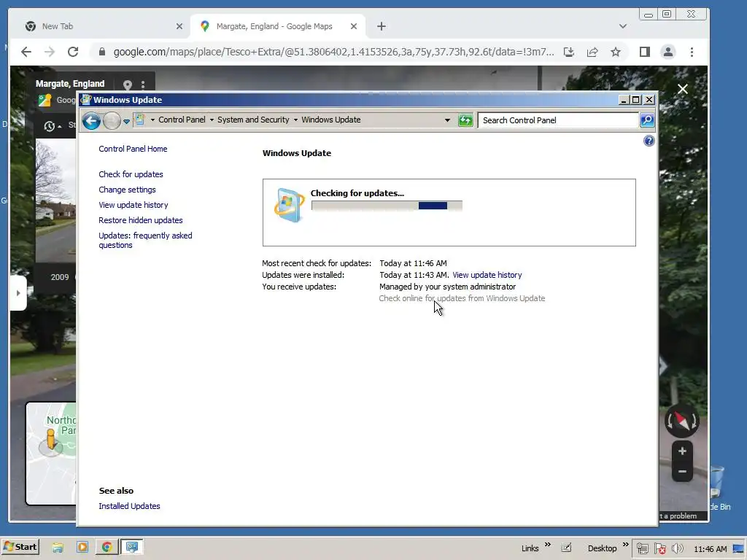Click the search magnifier button
747x560 pixels.
click(x=647, y=120)
